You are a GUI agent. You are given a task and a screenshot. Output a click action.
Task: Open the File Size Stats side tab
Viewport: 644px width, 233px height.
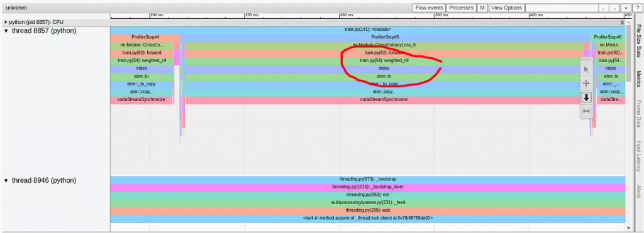tap(639, 41)
